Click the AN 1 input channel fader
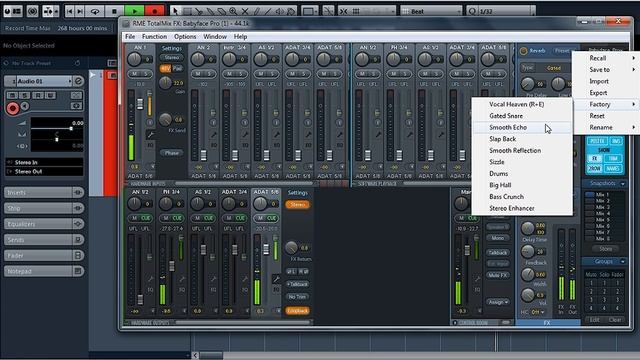Image resolution: width=640 pixels, height=360 pixels. pos(140,103)
